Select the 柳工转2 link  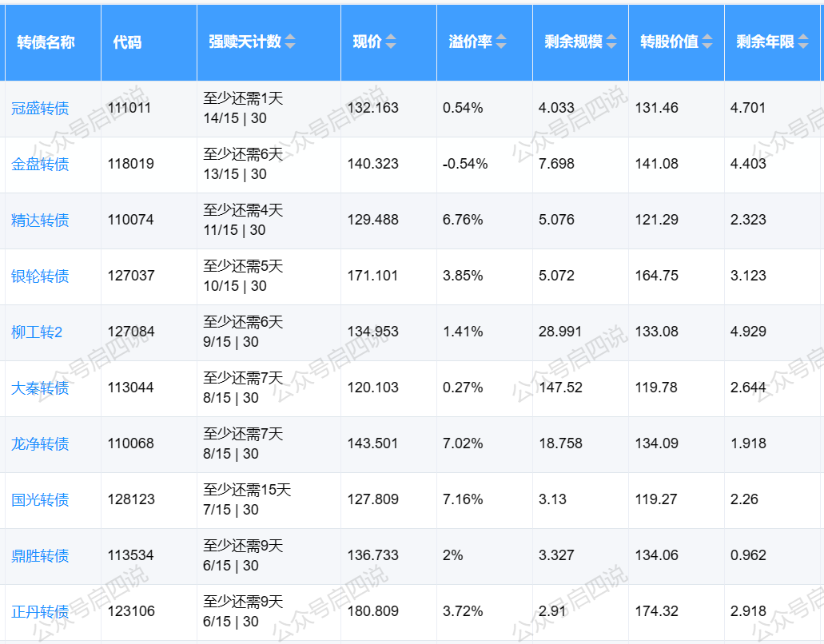coord(37,332)
